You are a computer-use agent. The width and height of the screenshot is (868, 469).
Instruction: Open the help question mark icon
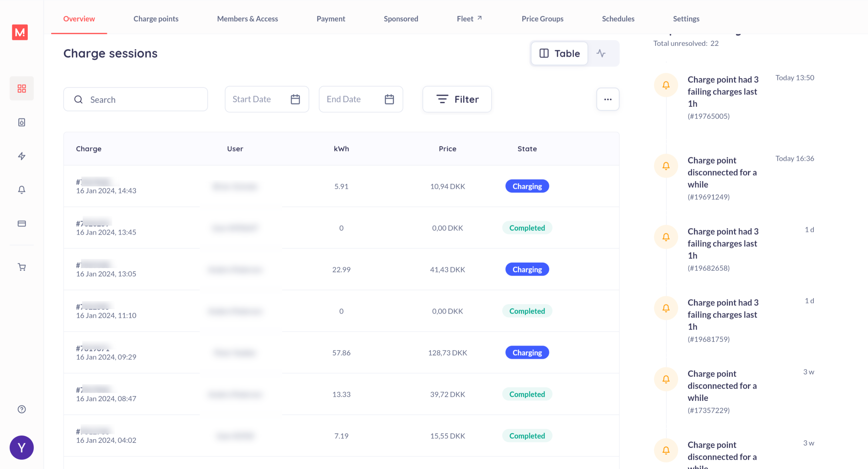(x=22, y=409)
